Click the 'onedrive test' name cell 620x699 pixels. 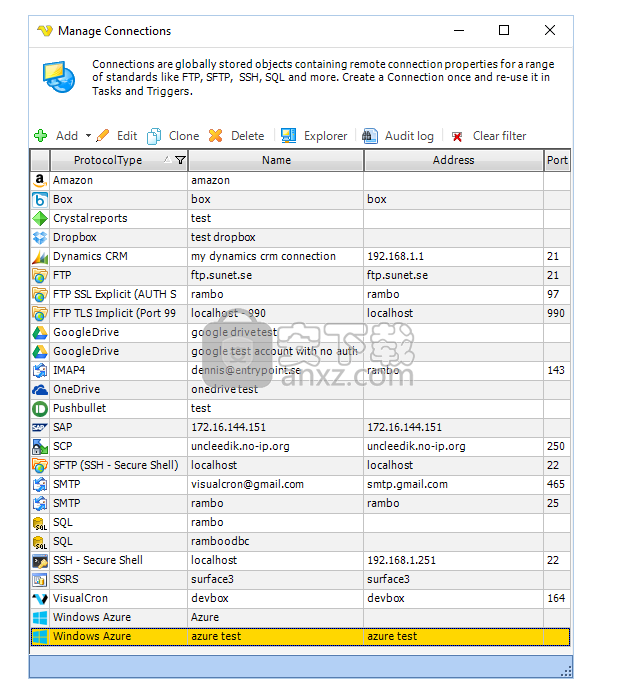pos(276,389)
